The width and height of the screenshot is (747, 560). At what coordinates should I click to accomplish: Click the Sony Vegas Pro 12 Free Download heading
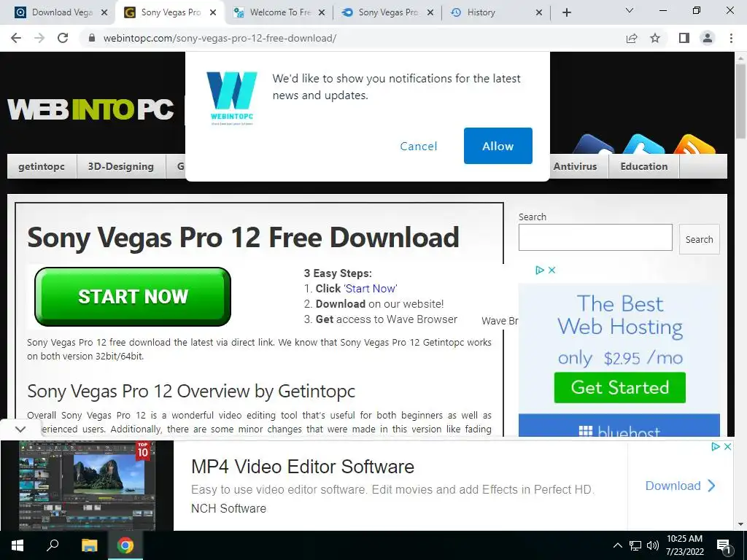click(243, 237)
